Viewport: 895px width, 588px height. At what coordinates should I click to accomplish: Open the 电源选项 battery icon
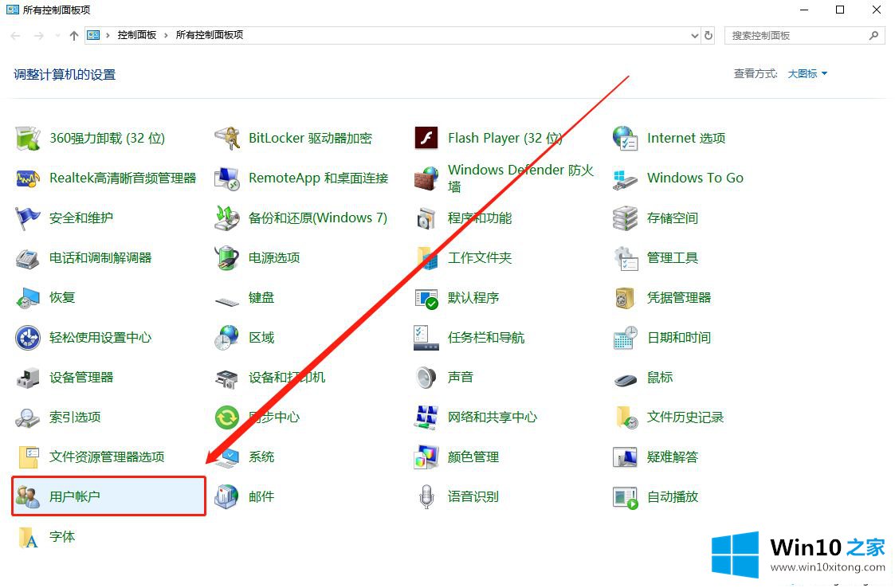point(227,258)
